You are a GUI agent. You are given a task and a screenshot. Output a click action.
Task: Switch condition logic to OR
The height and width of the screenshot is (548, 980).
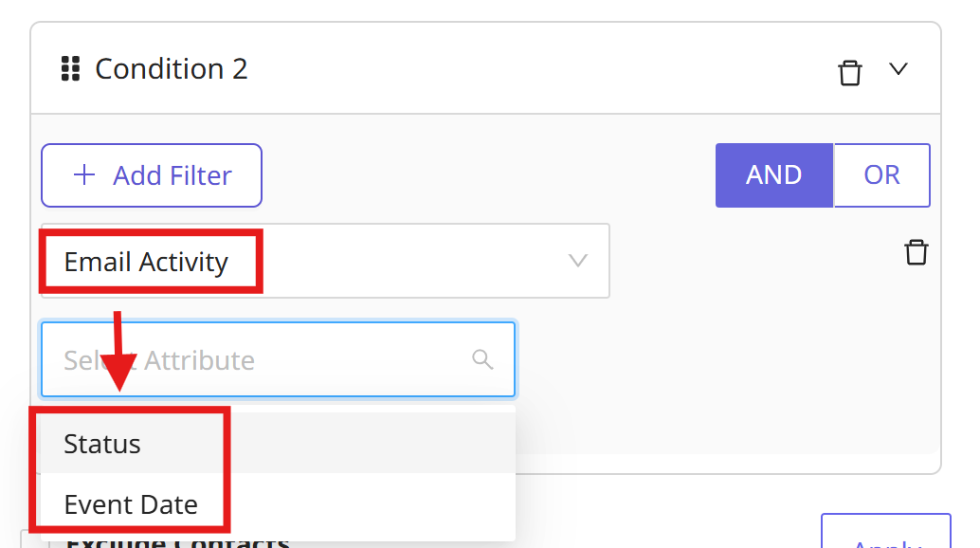click(x=881, y=175)
